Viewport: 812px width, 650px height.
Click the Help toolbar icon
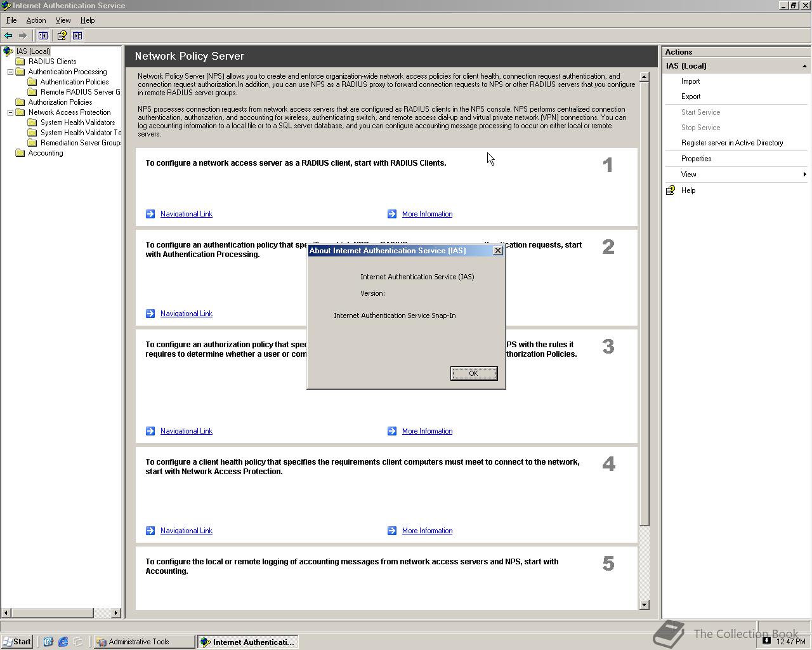point(62,36)
